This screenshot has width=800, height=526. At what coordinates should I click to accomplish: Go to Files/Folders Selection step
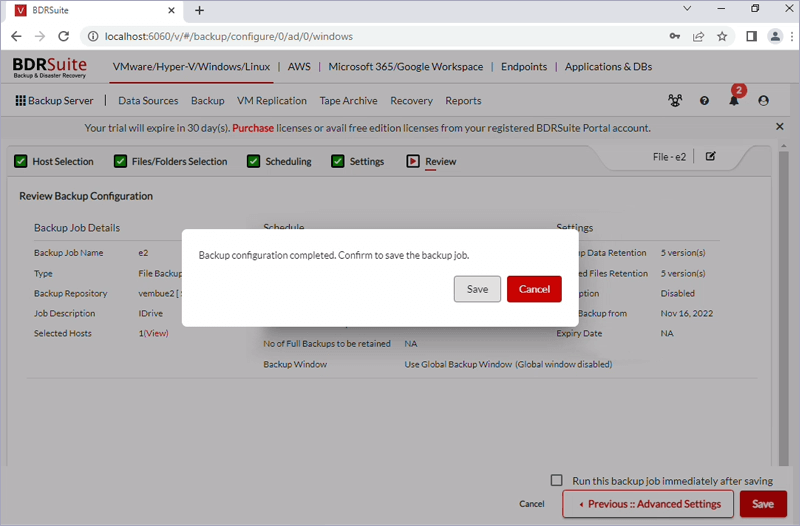pos(171,161)
